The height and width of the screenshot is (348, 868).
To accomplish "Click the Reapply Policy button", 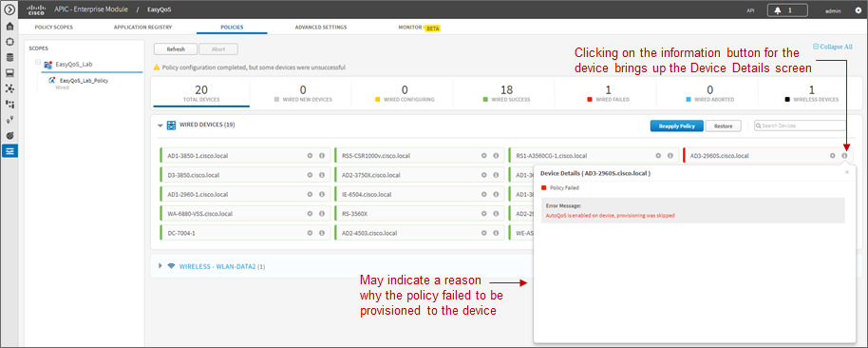I will [x=676, y=126].
